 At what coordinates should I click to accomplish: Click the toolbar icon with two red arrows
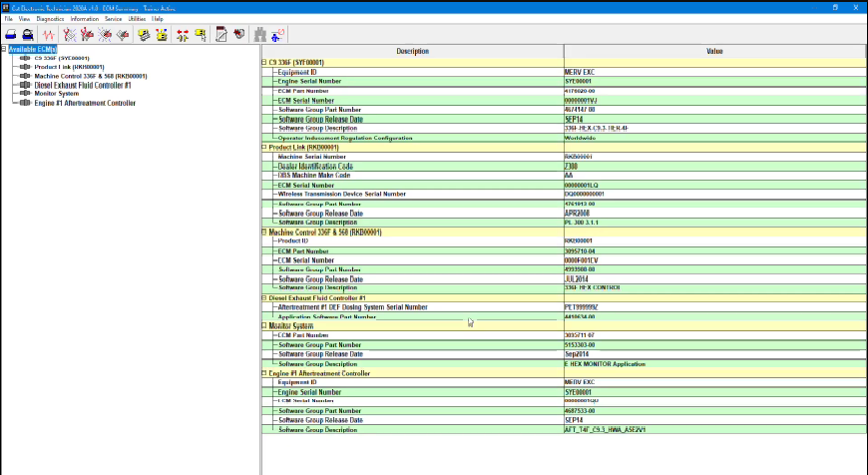coord(183,34)
